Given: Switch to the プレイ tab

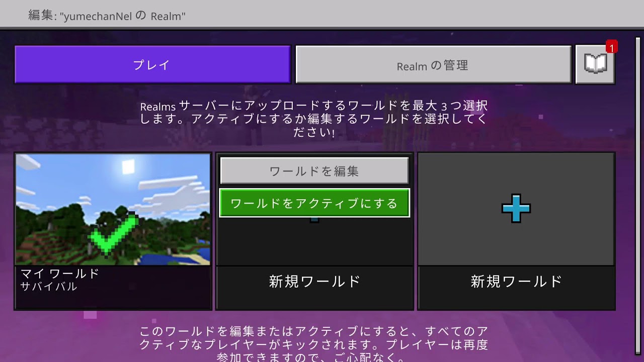Looking at the screenshot, I should click(x=152, y=64).
